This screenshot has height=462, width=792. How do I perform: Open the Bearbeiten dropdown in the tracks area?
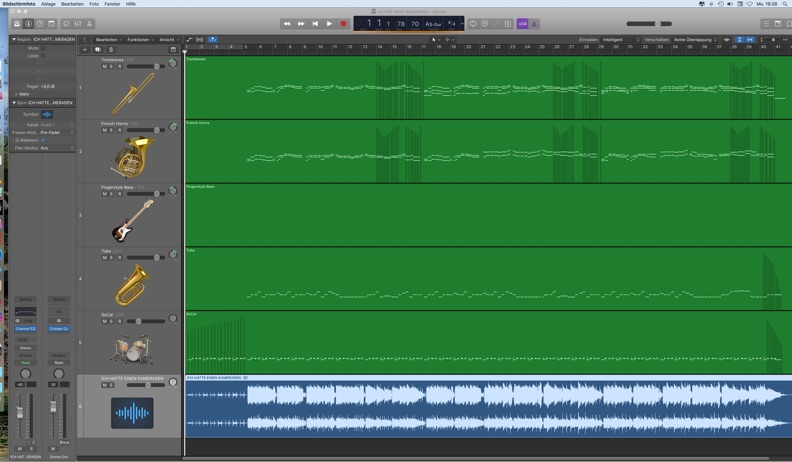(109, 39)
